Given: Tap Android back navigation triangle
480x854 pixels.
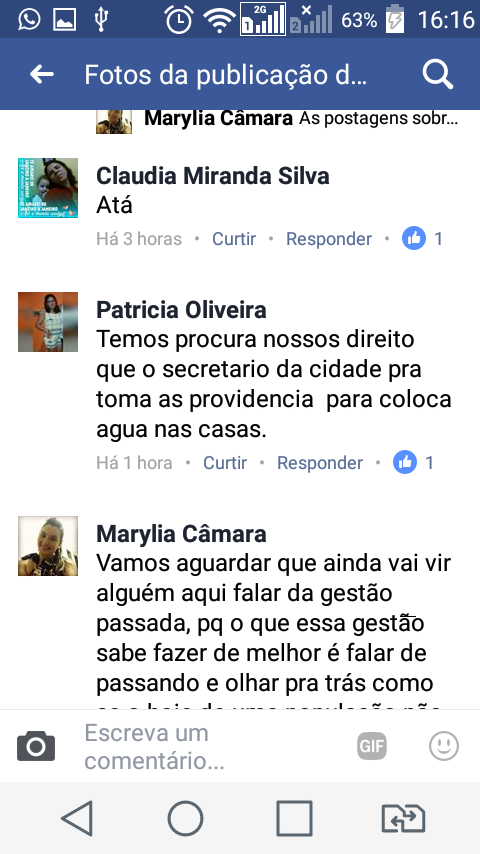Looking at the screenshot, I should coord(77,818).
